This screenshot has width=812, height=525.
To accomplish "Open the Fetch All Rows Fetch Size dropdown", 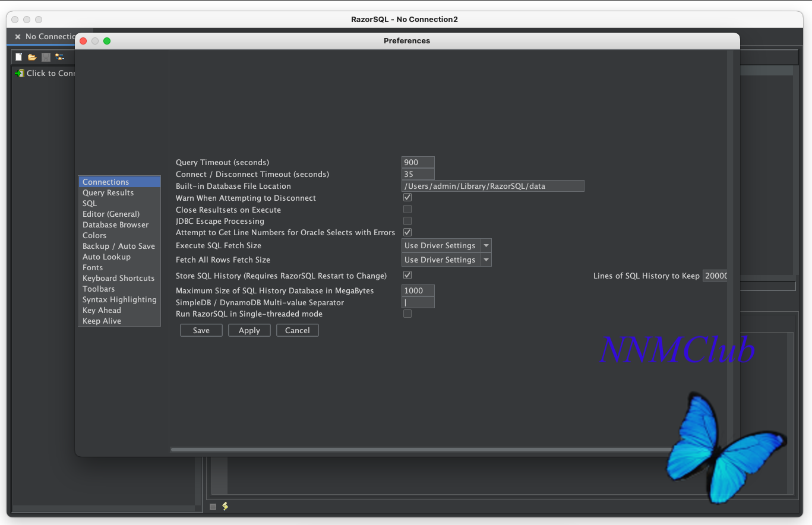I will tap(447, 260).
